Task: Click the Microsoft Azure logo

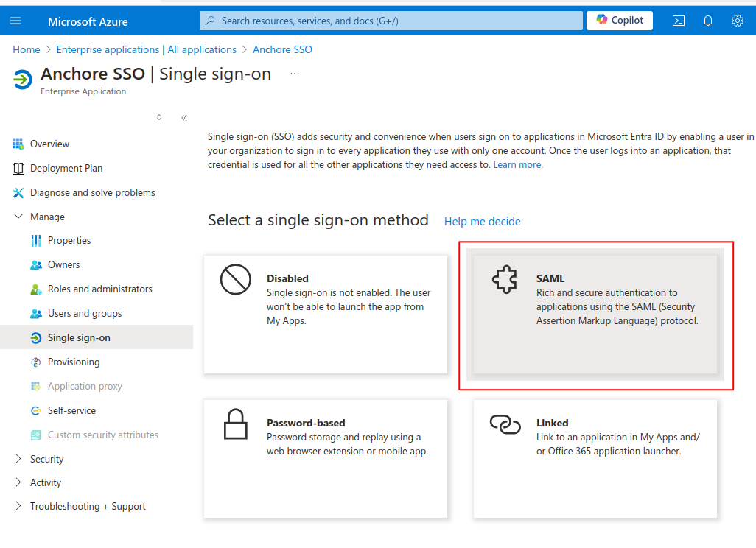Action: click(x=88, y=21)
